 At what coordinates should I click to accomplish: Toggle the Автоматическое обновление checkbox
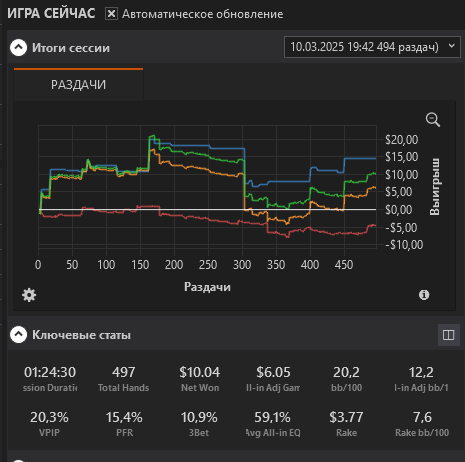click(x=111, y=14)
